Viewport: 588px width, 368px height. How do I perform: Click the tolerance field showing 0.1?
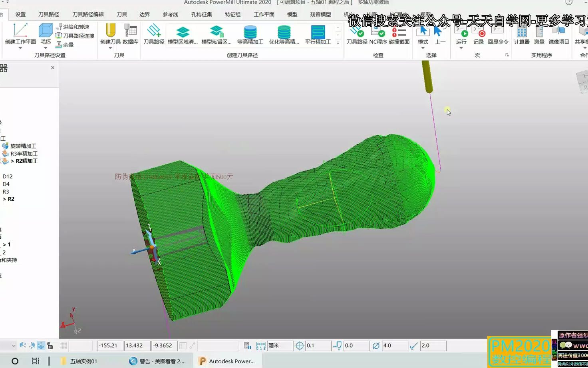[x=318, y=346]
